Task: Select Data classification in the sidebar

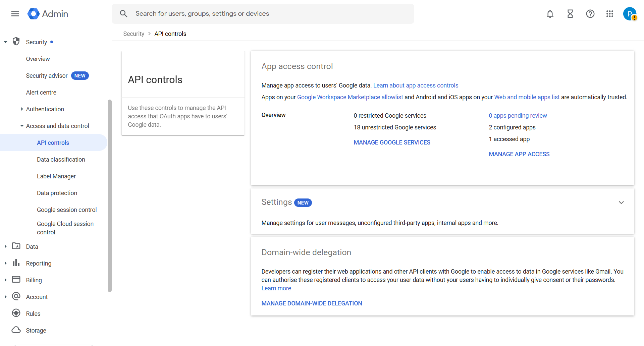Action: point(61,159)
